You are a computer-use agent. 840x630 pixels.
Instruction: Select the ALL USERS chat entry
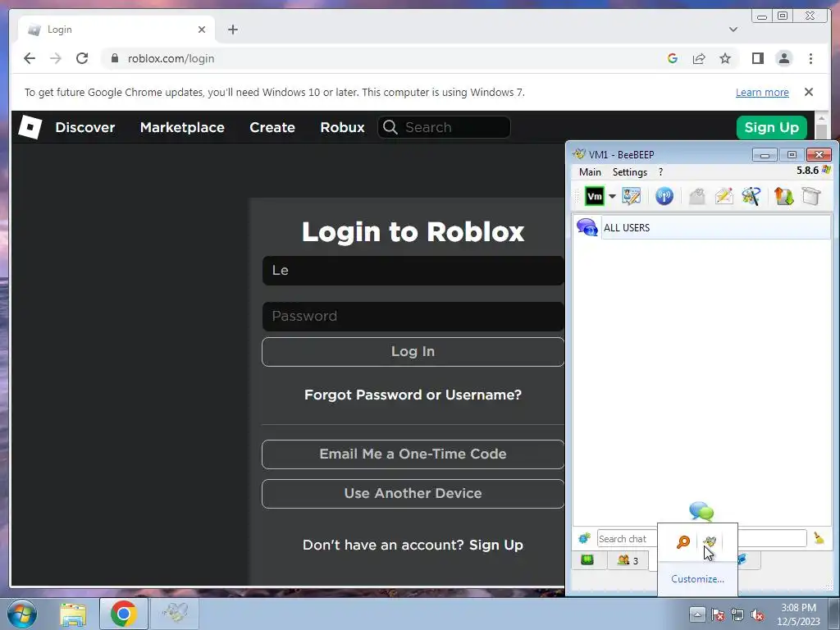click(702, 228)
